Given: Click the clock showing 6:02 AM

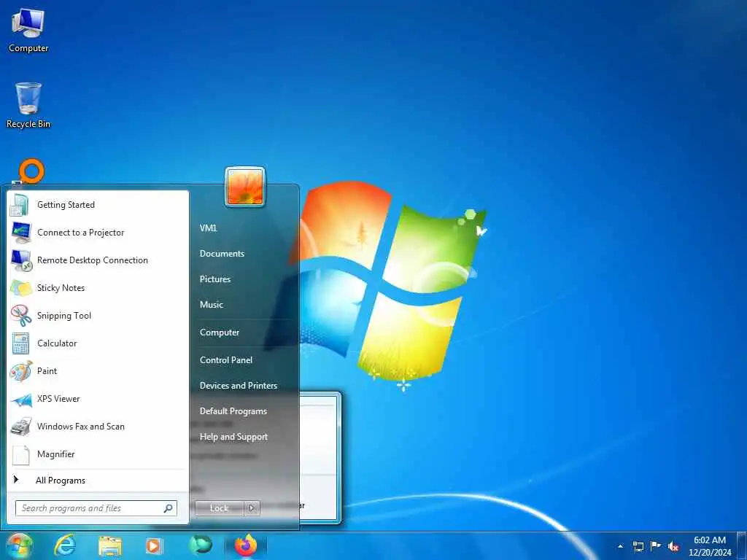Looking at the screenshot, I should [709, 540].
